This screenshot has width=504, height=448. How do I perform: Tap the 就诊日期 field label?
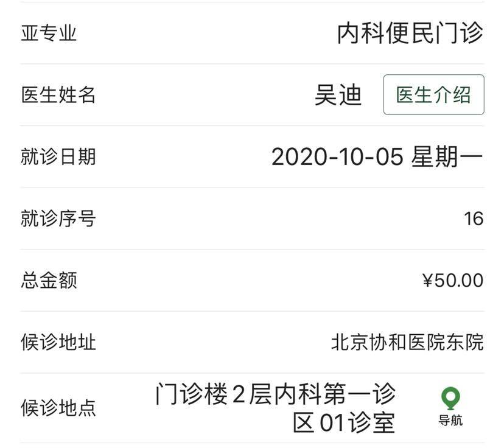[x=58, y=157]
